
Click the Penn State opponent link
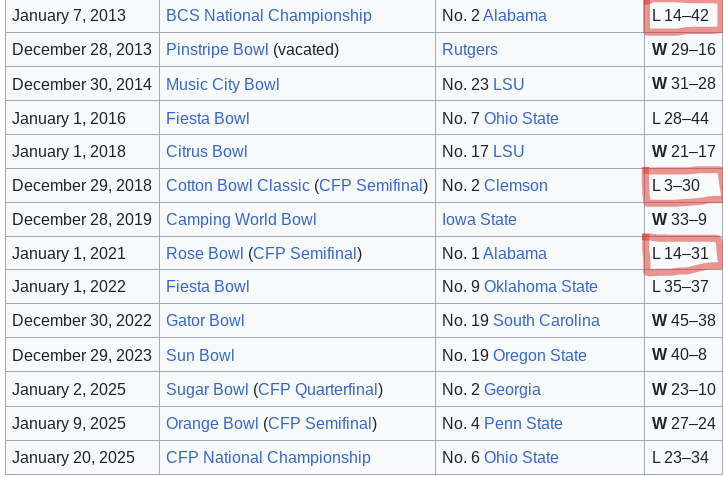click(x=523, y=423)
